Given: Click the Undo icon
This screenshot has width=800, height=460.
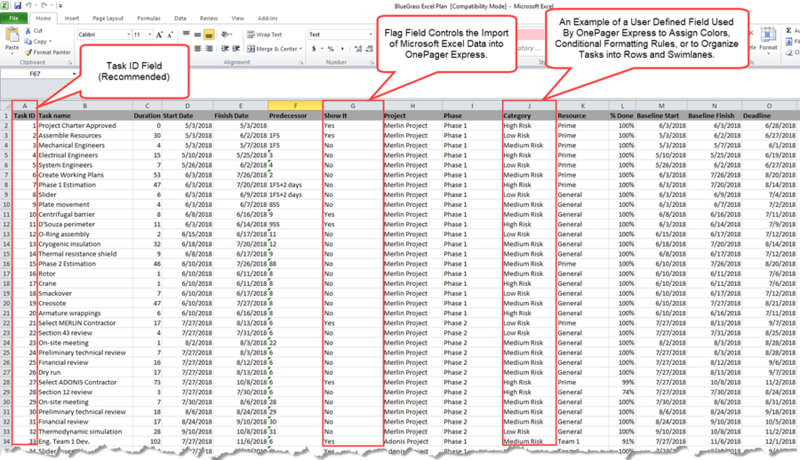Looking at the screenshot, I should 29,6.
